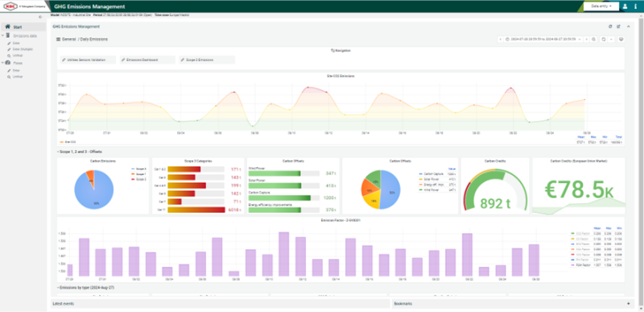Viewport: 644px width, 312px height.
Task: Click the Cat 11 bar in Scope 3 Categories
Action: pyautogui.click(x=196, y=210)
